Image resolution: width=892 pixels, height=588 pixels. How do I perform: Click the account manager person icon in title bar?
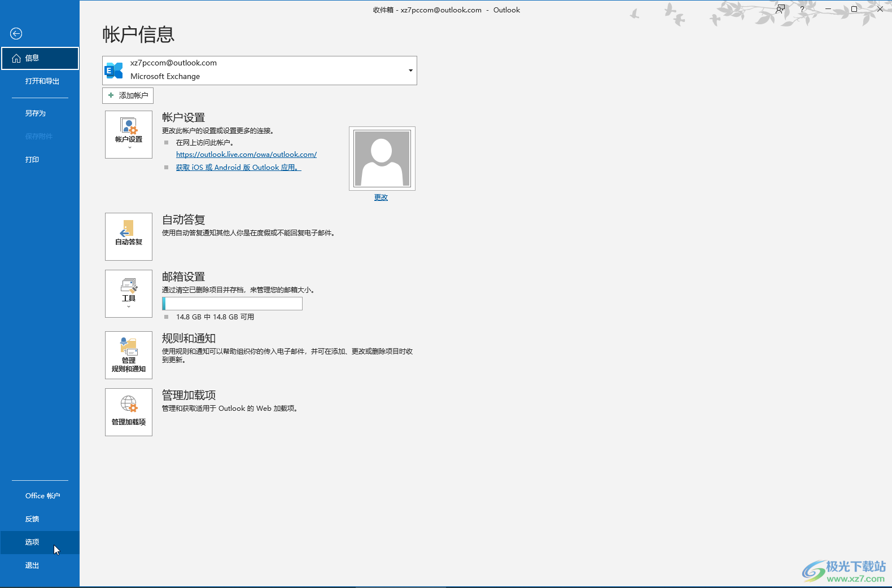pyautogui.click(x=780, y=9)
